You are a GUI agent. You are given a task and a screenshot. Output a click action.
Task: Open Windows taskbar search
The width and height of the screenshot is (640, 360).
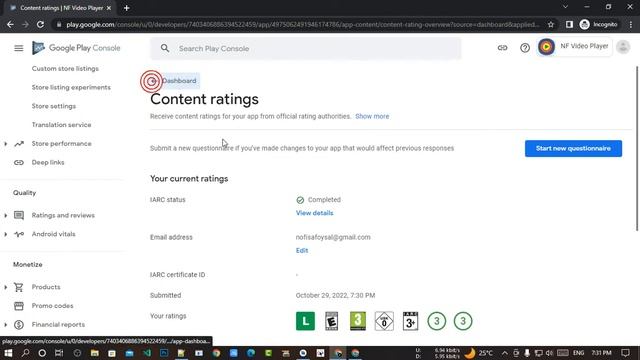click(25, 353)
